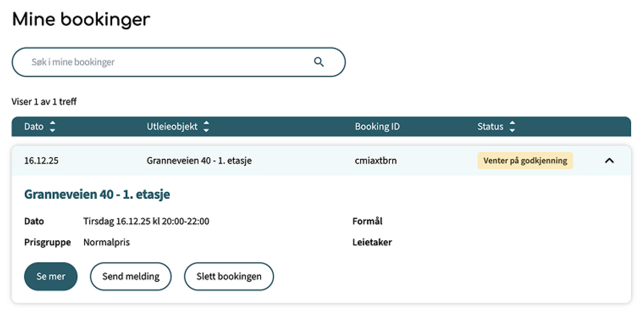Click the sort arrows beside Status header
Image resolution: width=644 pixels, height=317 pixels.
coord(512,127)
